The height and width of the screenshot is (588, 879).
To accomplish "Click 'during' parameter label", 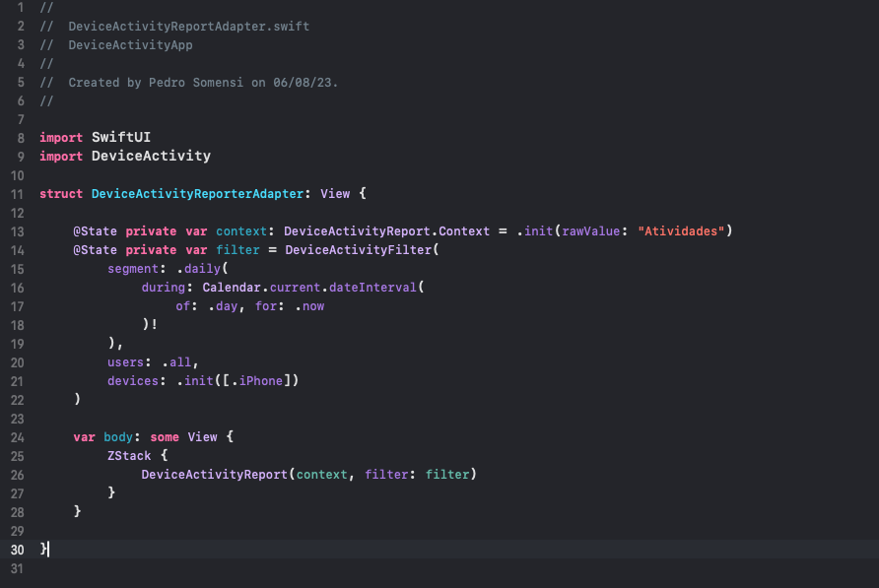I will tap(164, 287).
